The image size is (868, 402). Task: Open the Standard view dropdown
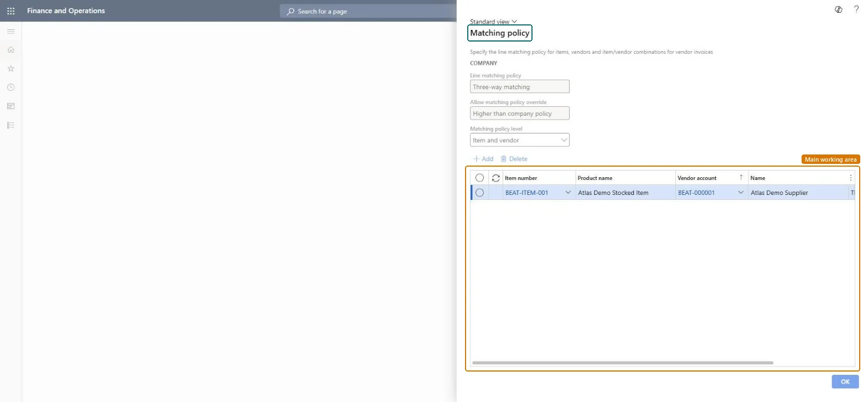(493, 22)
